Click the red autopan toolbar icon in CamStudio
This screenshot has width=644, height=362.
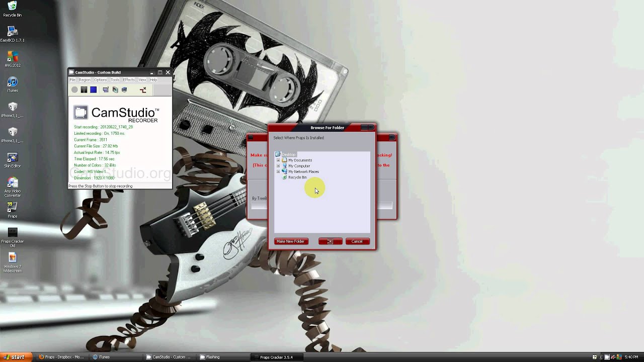click(x=143, y=89)
